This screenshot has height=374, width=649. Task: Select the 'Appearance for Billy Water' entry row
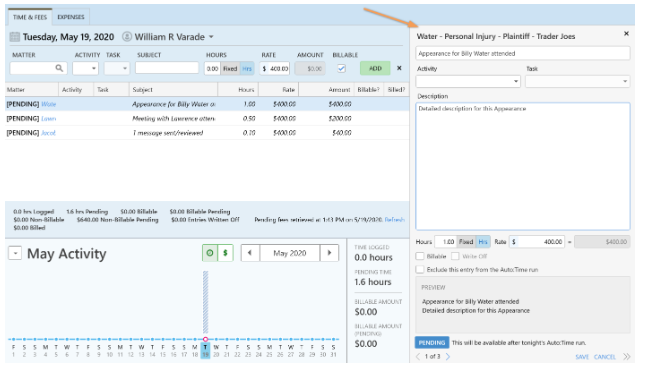coord(207,104)
